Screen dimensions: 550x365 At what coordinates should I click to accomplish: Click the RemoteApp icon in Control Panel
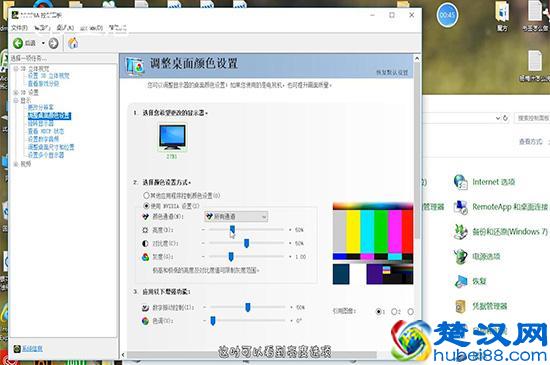tap(461, 207)
